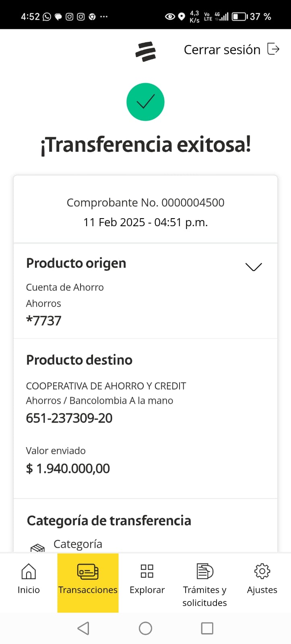Image resolution: width=291 pixels, height=644 pixels.
Task: Tap the Inicio home icon
Action: tap(29, 571)
